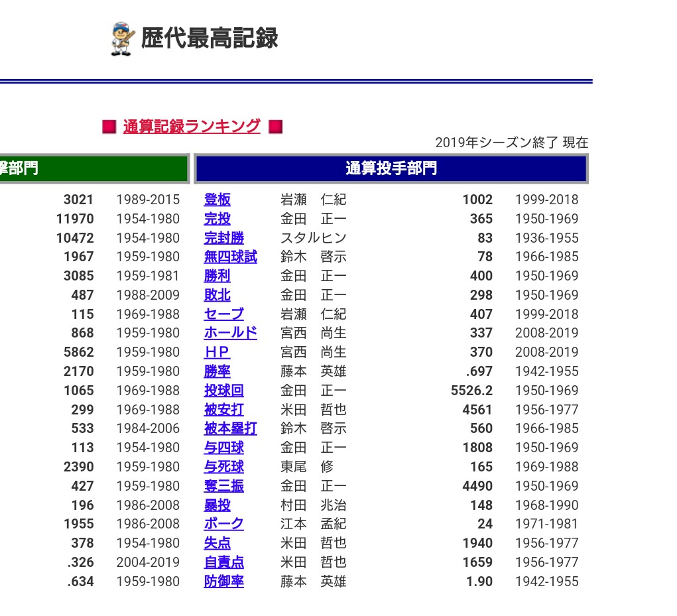Click the years 1971-1981

pos(546,524)
